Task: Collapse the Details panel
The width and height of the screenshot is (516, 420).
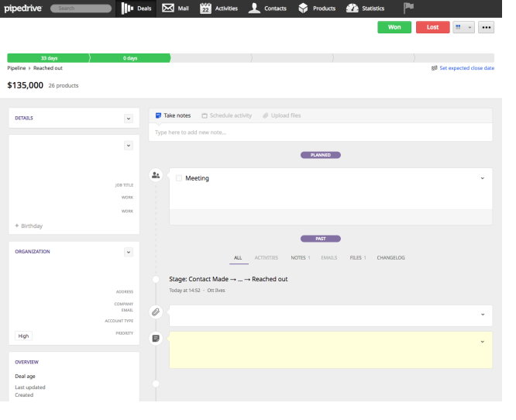Action: pos(129,119)
